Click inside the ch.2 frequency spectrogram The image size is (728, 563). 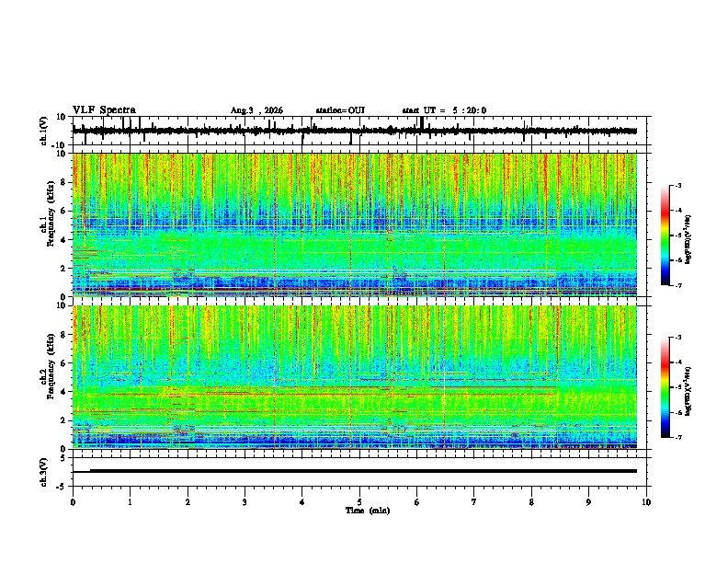coord(355,377)
